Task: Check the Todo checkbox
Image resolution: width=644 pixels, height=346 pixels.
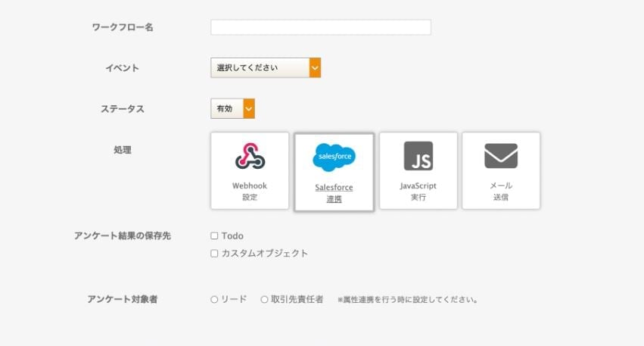Action: 214,236
